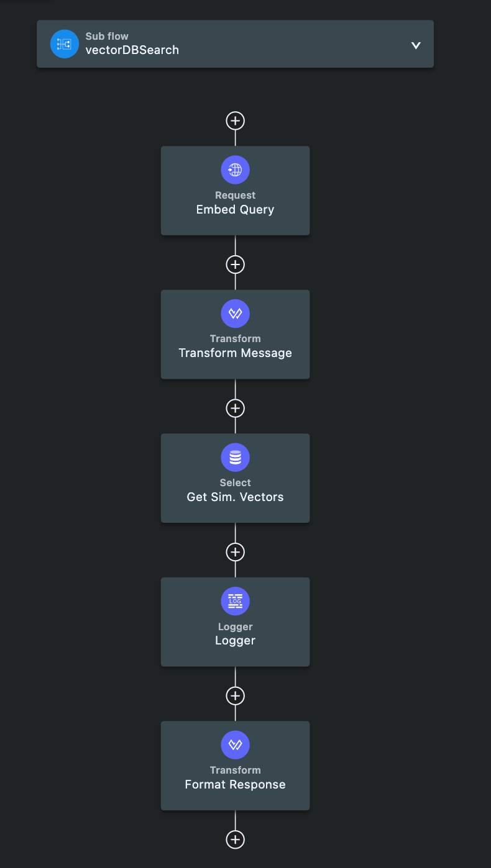Screen dimensions: 491x868
Task: Click the Transform icon on Format Response
Action: (x=235, y=744)
